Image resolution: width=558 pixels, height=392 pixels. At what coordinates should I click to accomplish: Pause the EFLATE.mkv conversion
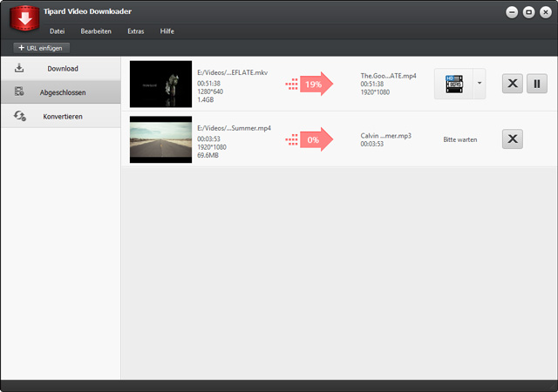click(537, 84)
